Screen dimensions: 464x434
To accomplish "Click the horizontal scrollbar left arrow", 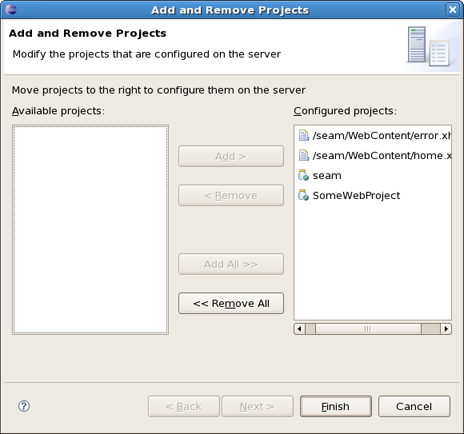I will [x=300, y=329].
